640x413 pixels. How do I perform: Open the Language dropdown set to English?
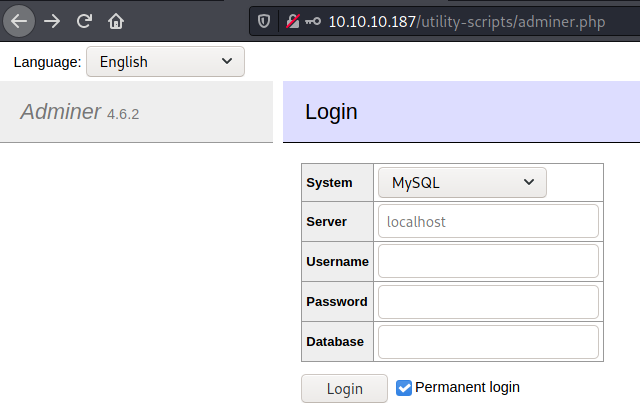(x=165, y=62)
